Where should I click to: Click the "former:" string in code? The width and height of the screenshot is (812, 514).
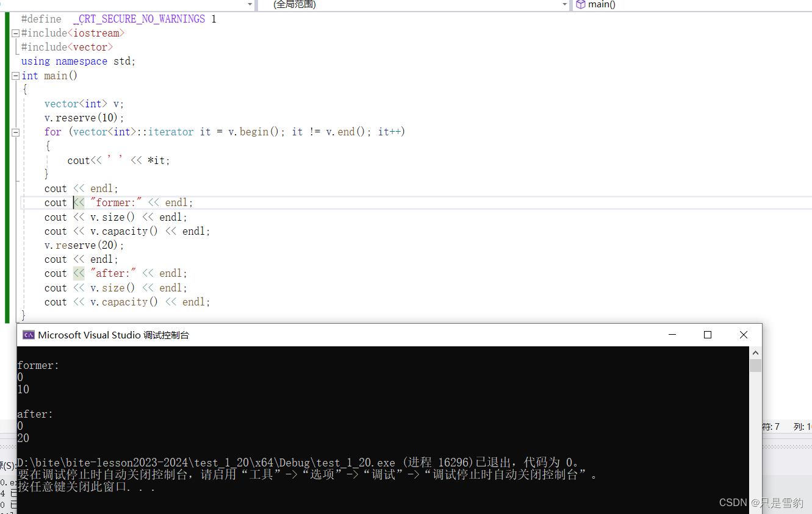[116, 202]
